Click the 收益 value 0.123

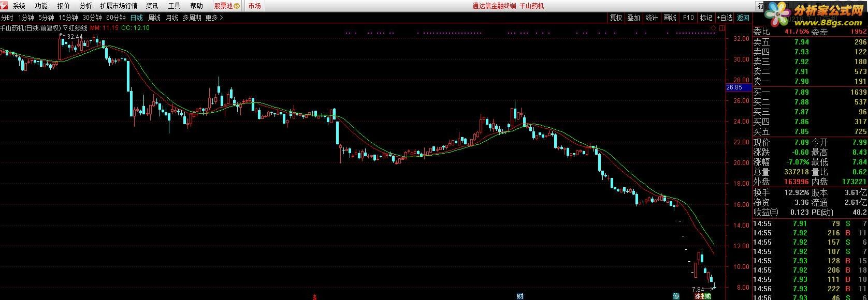coord(799,213)
